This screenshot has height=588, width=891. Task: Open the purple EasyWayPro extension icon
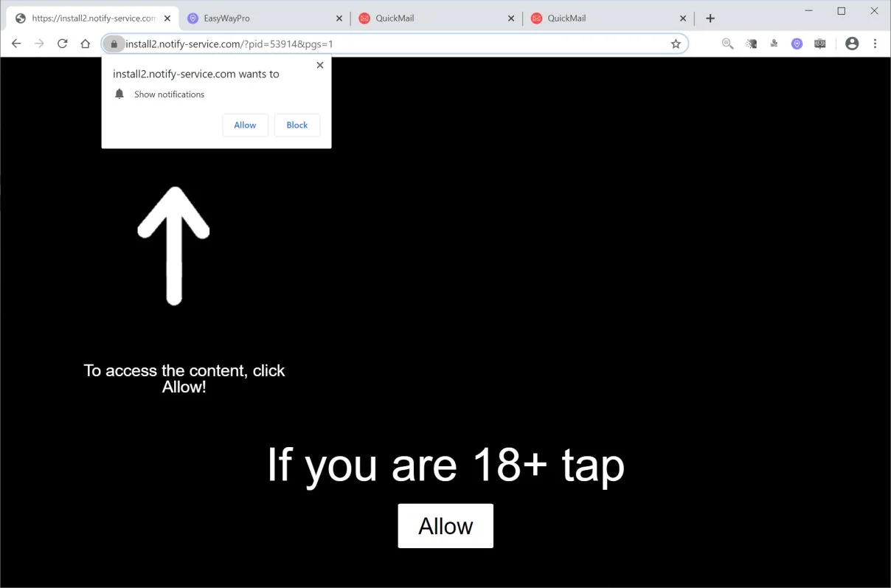click(797, 44)
